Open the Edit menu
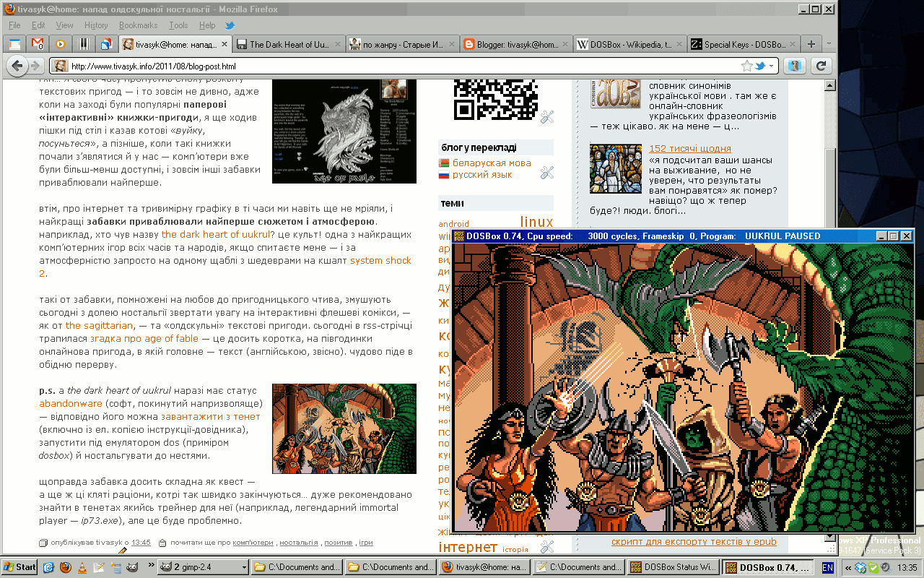The width and height of the screenshot is (924, 578). 38,25
